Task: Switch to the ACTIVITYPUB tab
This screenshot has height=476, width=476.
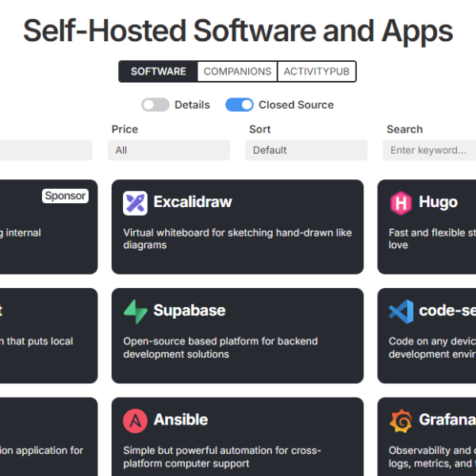Action: coord(317,71)
